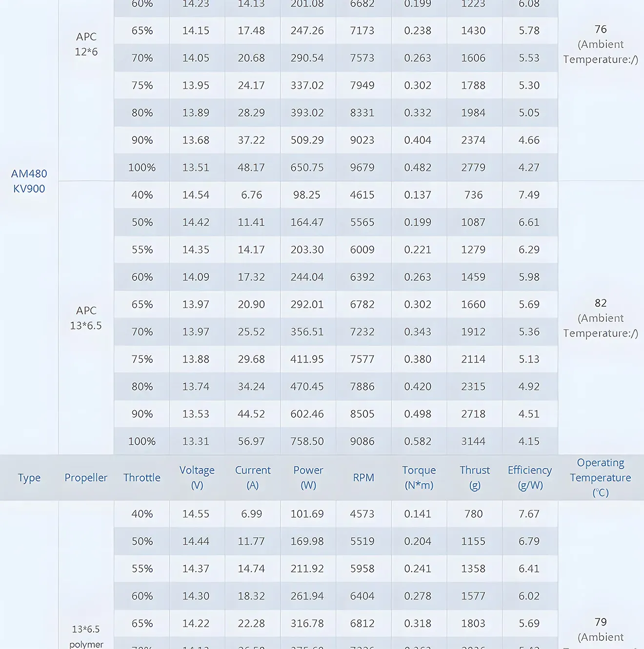This screenshot has height=649, width=644.
Task: Click the Propeller column header
Action: pyautogui.click(x=86, y=478)
